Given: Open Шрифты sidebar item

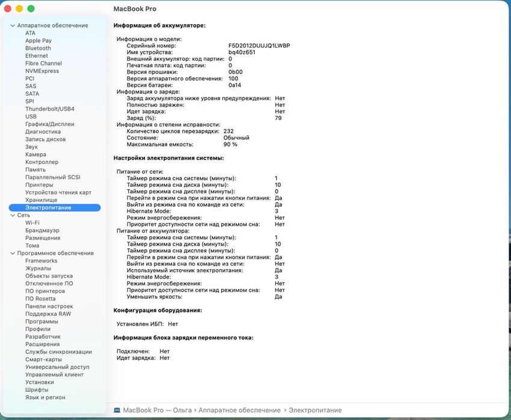Looking at the screenshot, I should 37,390.
